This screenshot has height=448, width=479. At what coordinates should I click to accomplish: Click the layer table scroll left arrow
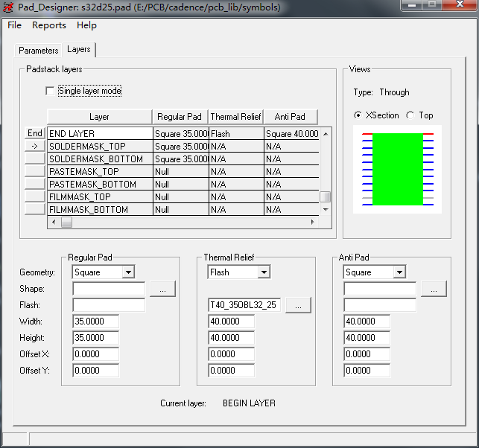tap(53, 223)
